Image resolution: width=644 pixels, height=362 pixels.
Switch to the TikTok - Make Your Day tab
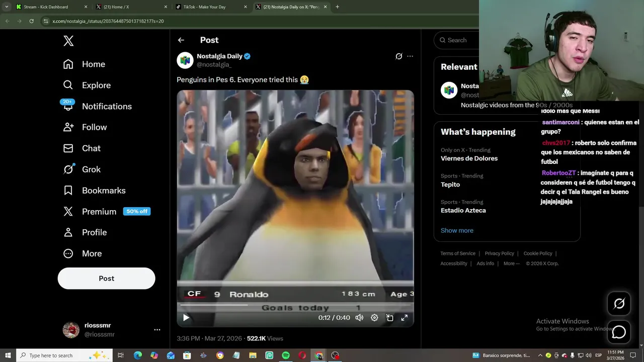211,7
